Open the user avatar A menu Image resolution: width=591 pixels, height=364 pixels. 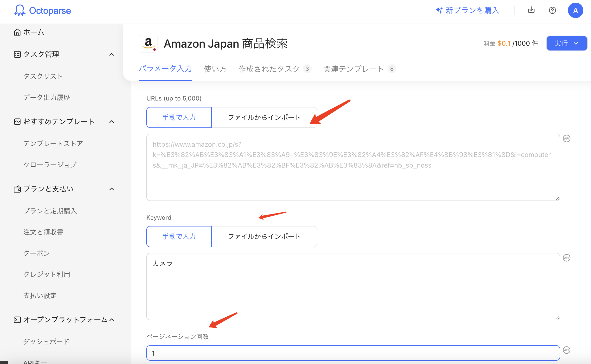[x=575, y=10]
